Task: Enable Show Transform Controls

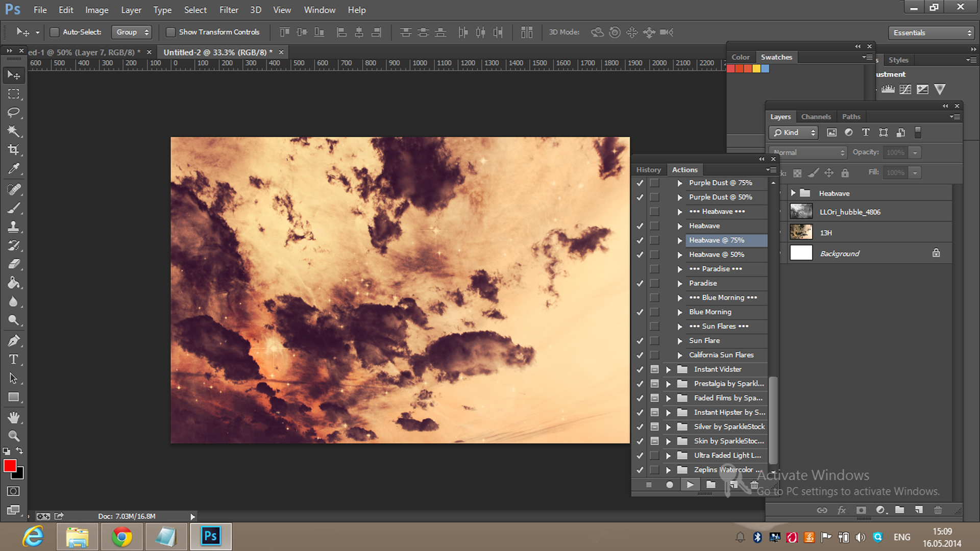Action: click(170, 32)
